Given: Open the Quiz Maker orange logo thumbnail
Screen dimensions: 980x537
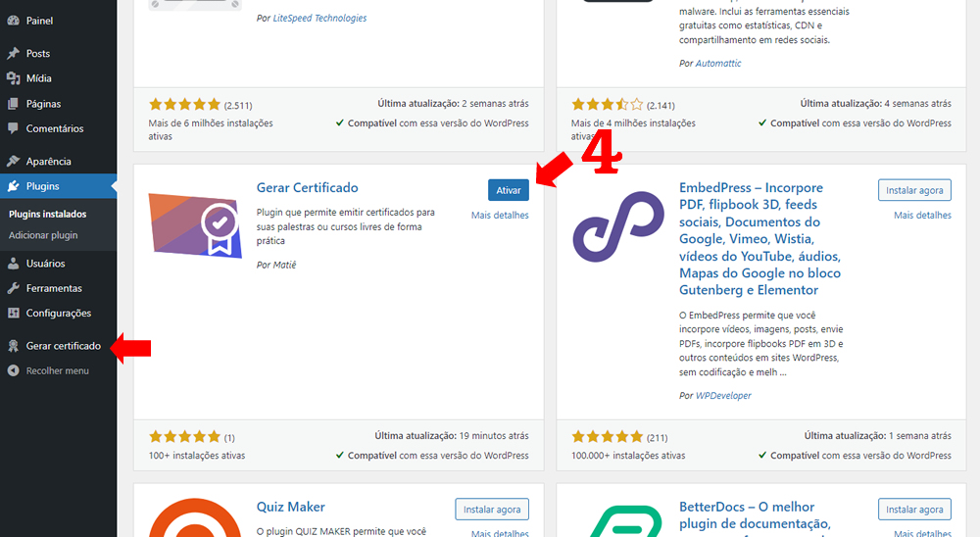Looking at the screenshot, I should point(195,517).
